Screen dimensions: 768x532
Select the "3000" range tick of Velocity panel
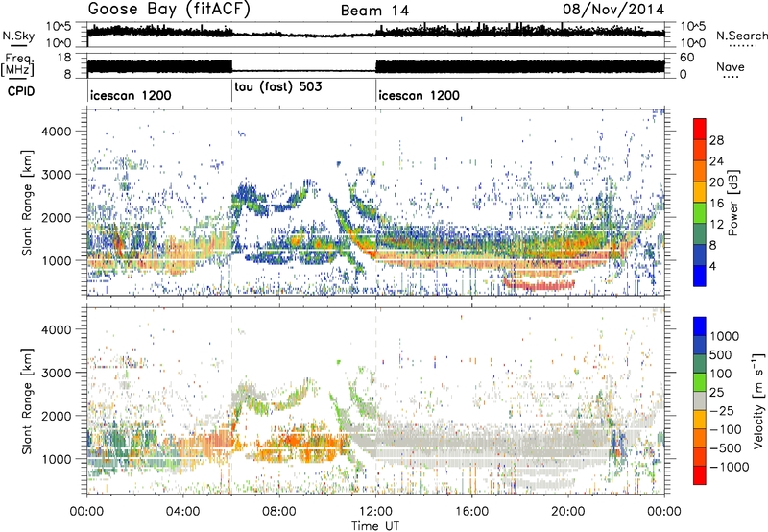pos(56,373)
